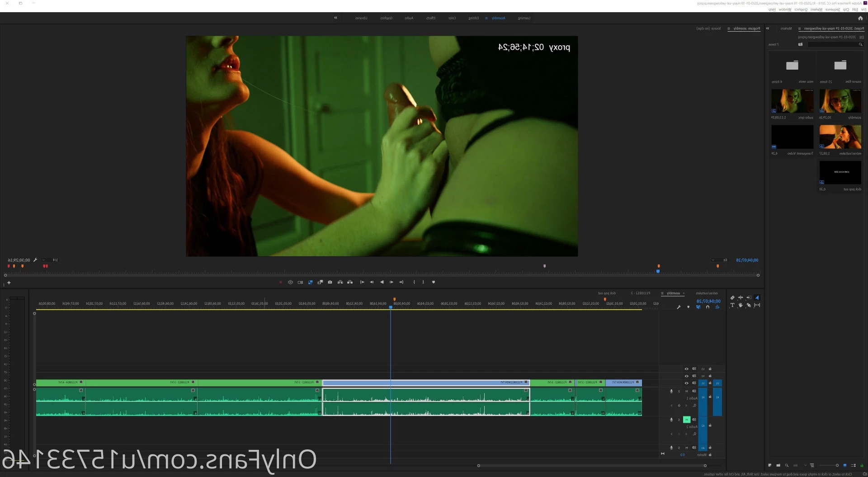
Task: Open the Fit zoom level dropdown
Action: [x=720, y=260]
